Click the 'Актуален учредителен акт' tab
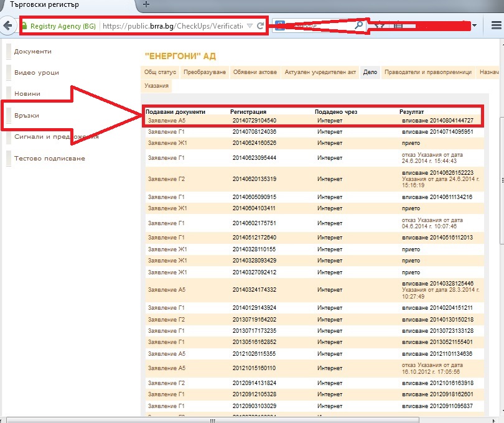This screenshot has width=504, height=423. (x=320, y=72)
